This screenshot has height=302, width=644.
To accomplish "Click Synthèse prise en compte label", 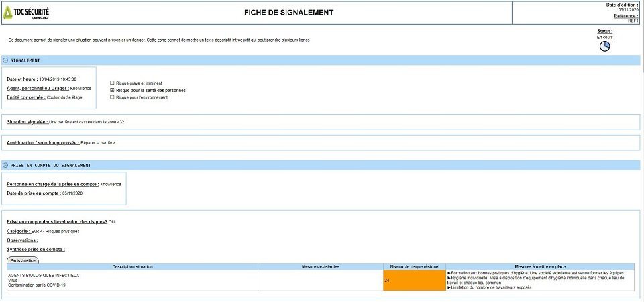I will click(36, 249).
